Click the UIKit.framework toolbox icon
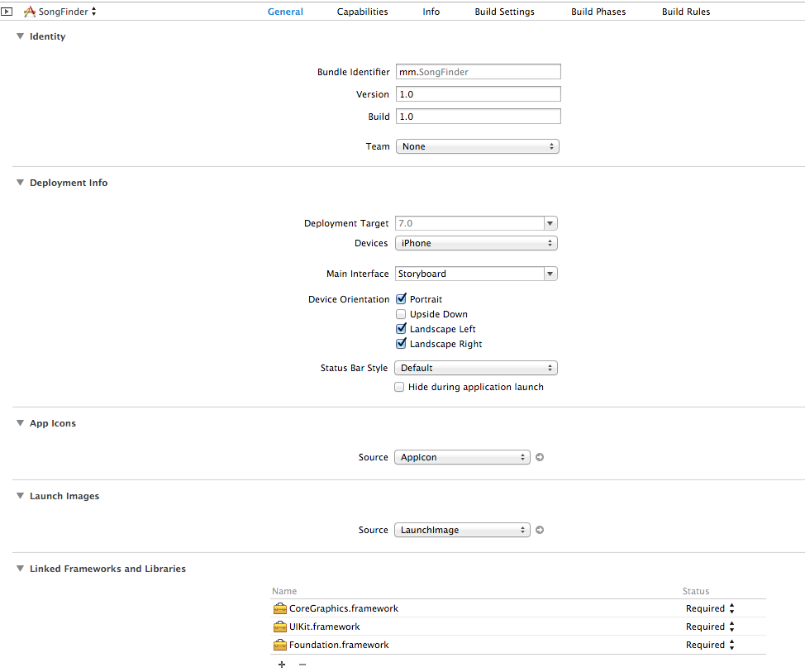Screen dimensions: 805x672 coord(280,627)
